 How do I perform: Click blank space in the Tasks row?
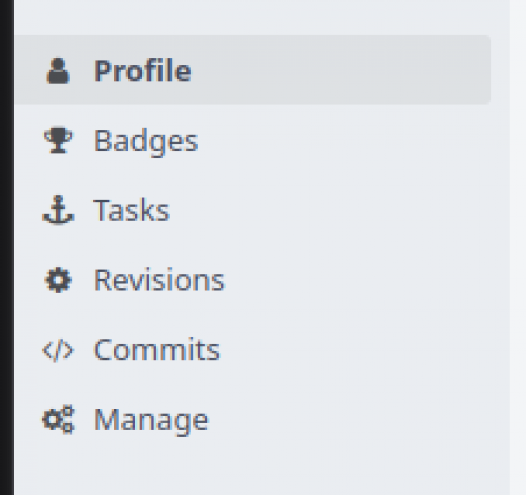335,210
